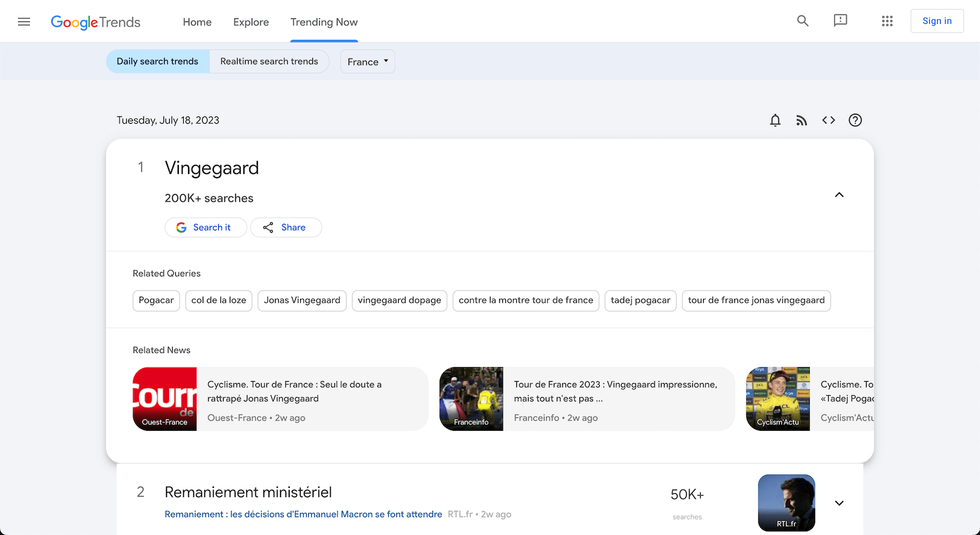This screenshot has width=980, height=535.
Task: Click the Google Trends logo
Action: (x=96, y=22)
